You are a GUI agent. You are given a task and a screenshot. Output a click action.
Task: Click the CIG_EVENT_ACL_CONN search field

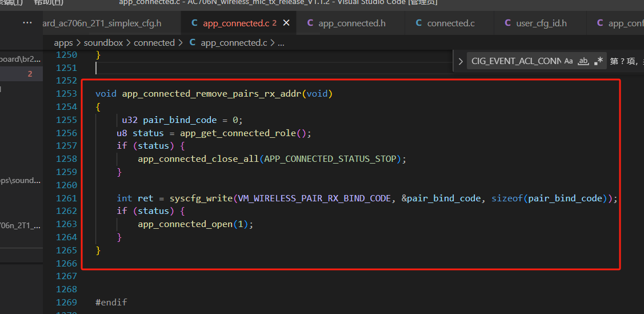pos(516,61)
